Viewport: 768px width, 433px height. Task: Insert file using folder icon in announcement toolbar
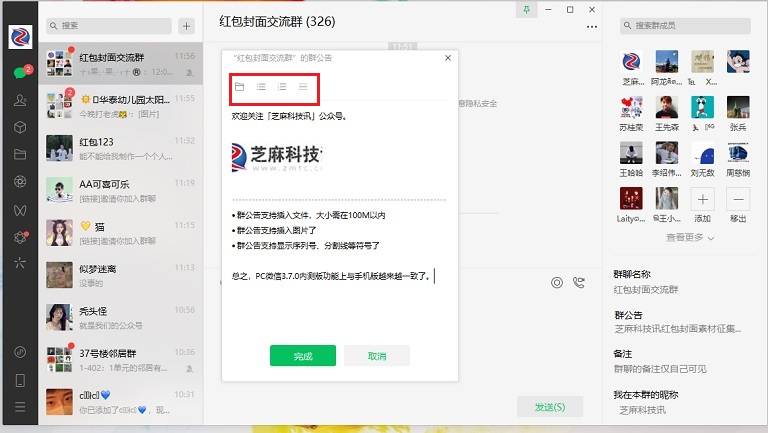240,87
